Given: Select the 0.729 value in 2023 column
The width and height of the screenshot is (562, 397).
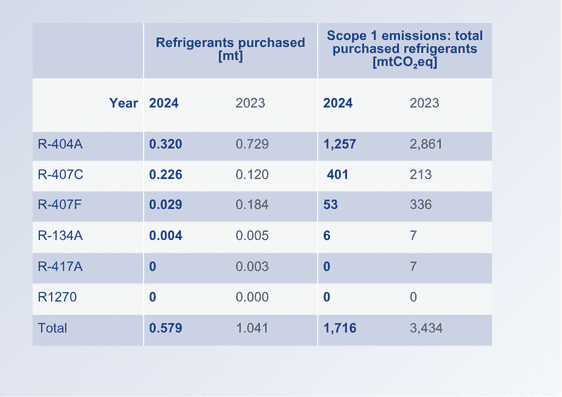Looking at the screenshot, I should tap(252, 144).
